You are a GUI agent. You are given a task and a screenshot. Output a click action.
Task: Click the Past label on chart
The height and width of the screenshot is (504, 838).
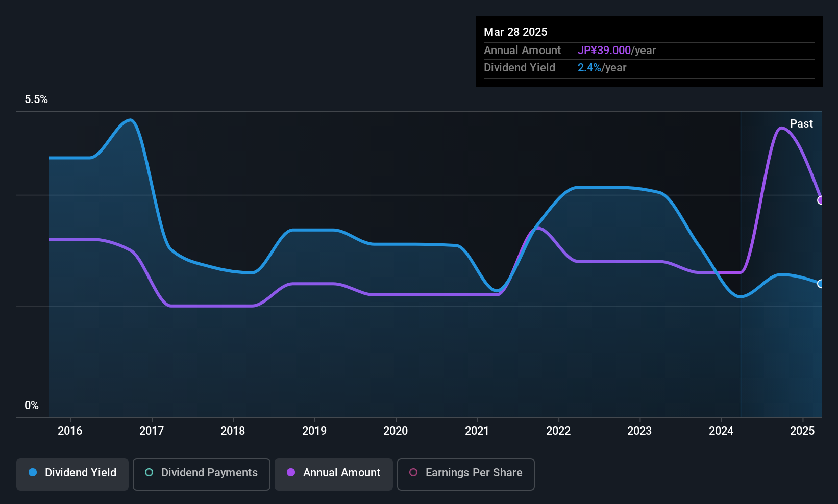coord(801,124)
